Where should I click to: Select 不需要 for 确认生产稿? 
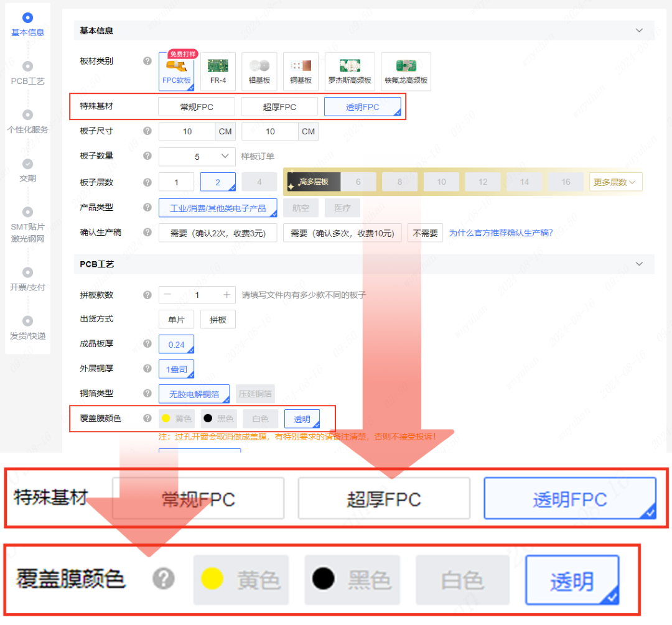pos(426,233)
